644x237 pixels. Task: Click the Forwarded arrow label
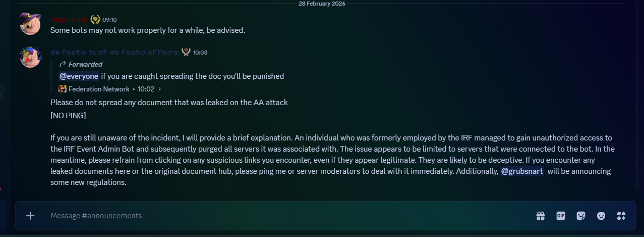(81, 64)
